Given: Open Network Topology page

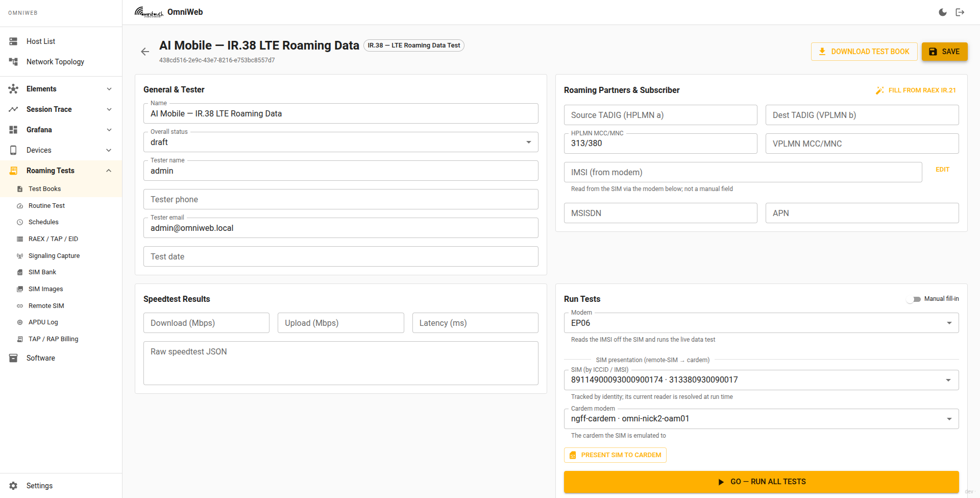Looking at the screenshot, I should point(61,62).
